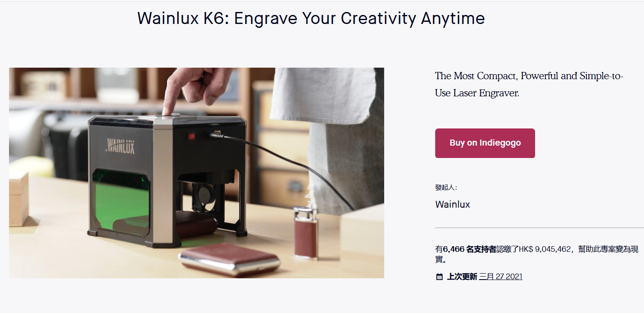Screen dimensions: 644x313
Task: Click the Buy on Indiegogo button
Action: 485,143
